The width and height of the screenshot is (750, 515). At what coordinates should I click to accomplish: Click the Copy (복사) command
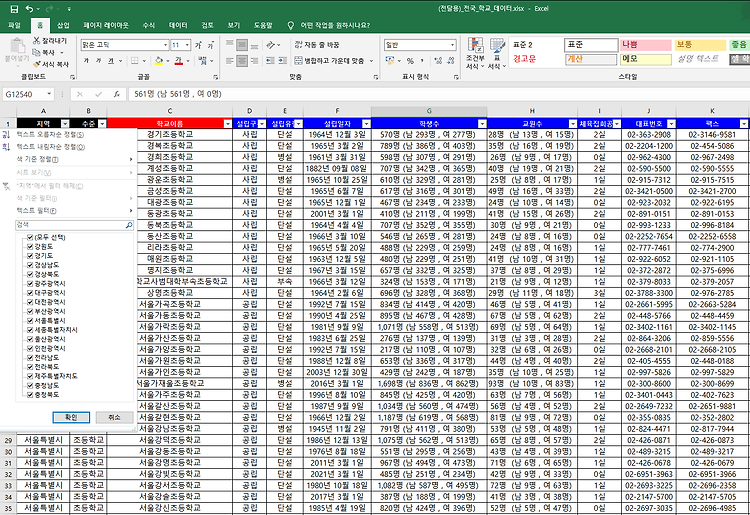(x=44, y=52)
